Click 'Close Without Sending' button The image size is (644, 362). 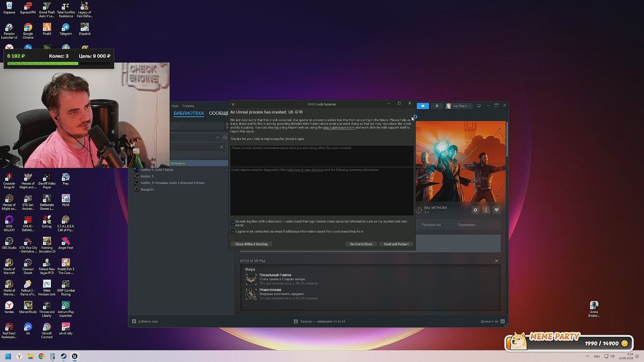point(251,244)
